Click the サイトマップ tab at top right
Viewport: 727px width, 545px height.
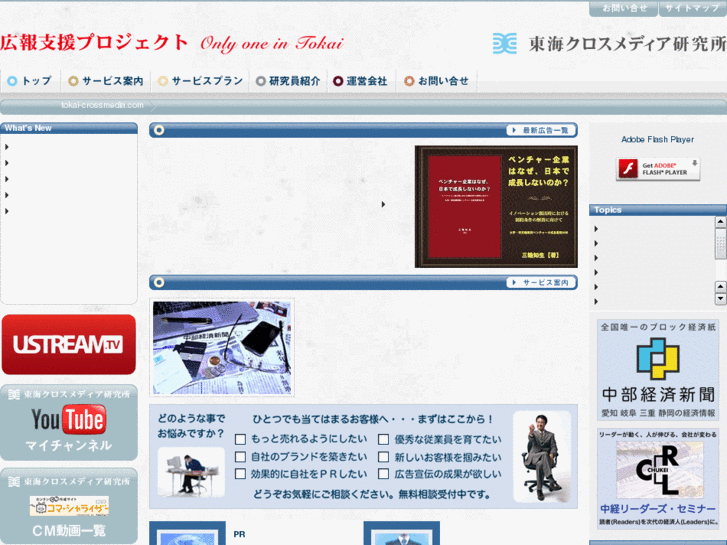pos(693,8)
